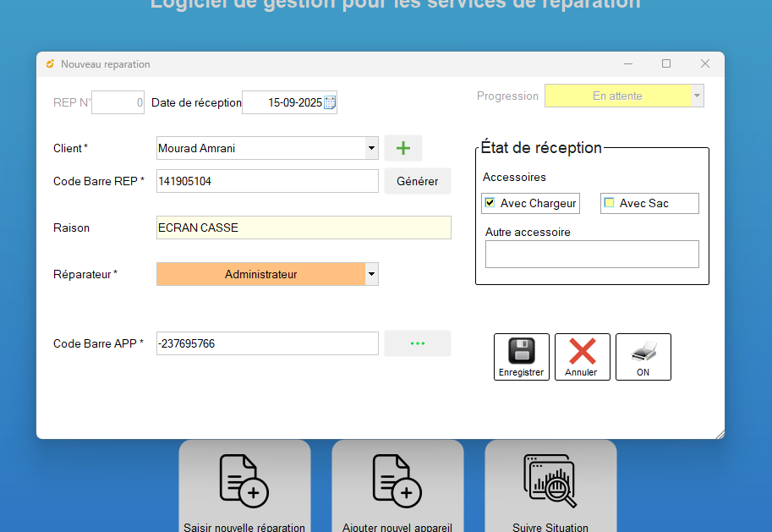Click the Enregistrer floppy disk icon

pos(522,352)
